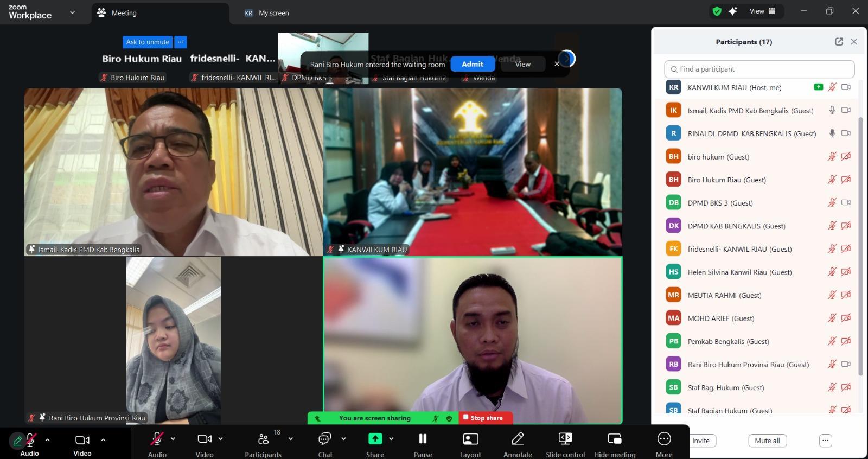Pause the screen share
Screen dimensions: 868x459
423,439
